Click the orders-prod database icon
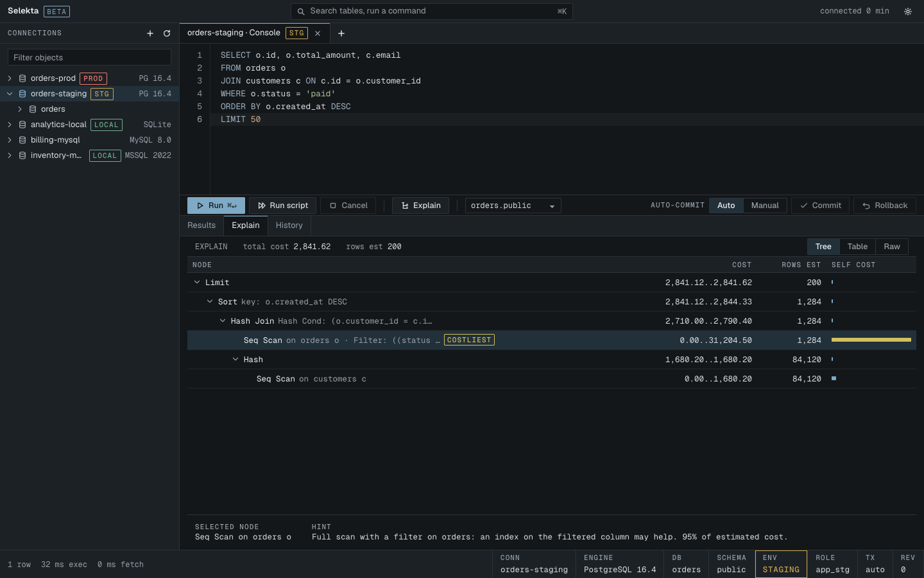924x578 pixels. (x=22, y=78)
